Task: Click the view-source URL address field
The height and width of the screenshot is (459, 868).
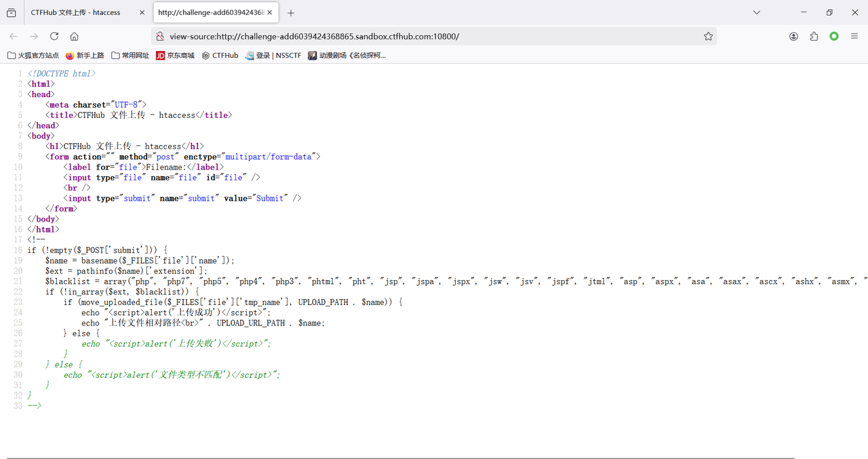Action: pos(434,37)
